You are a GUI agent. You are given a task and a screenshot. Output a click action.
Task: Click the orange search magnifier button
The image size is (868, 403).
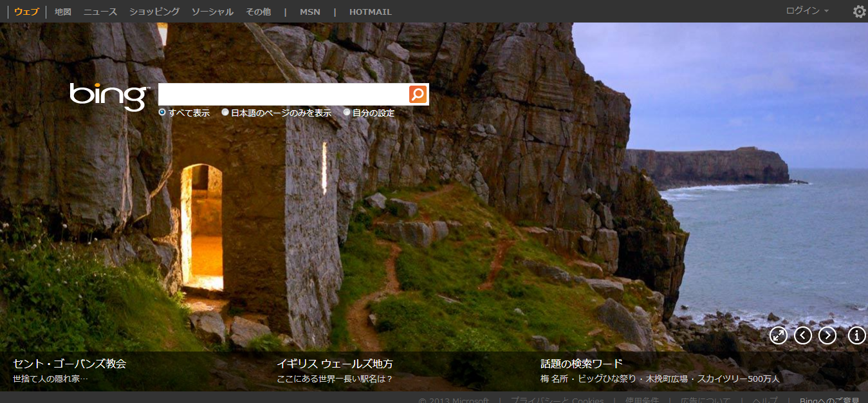tap(418, 94)
